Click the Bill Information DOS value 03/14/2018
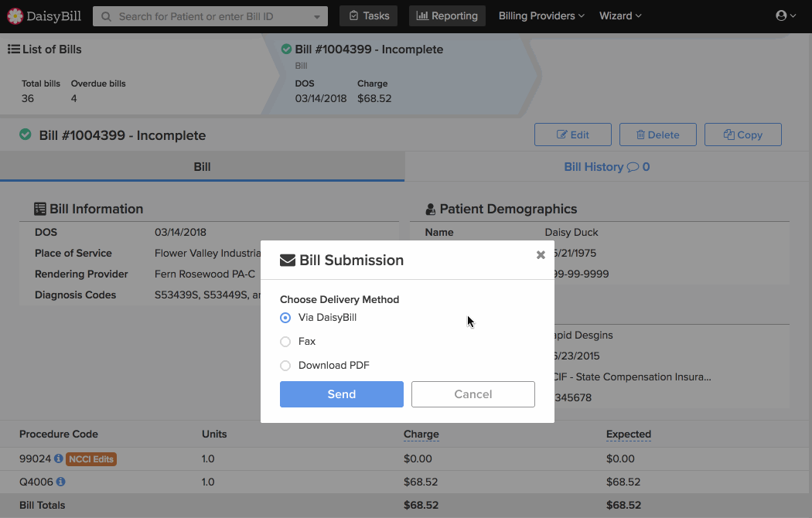This screenshot has width=812, height=518. (x=180, y=233)
